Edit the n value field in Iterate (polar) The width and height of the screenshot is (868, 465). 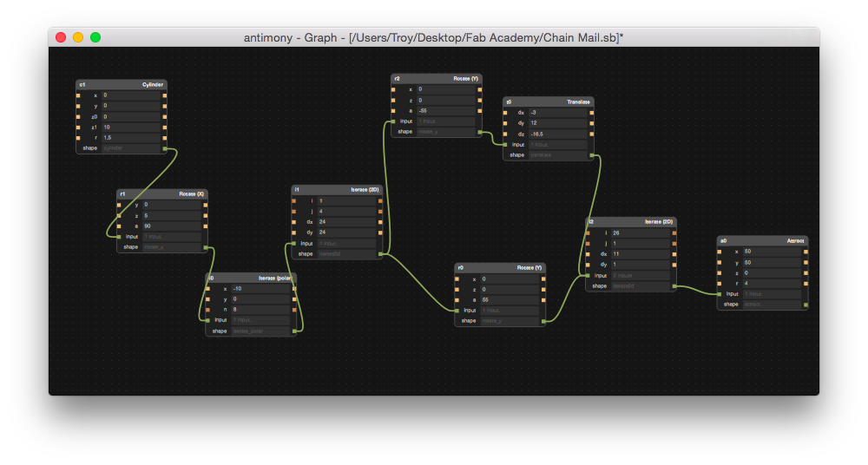coord(260,310)
